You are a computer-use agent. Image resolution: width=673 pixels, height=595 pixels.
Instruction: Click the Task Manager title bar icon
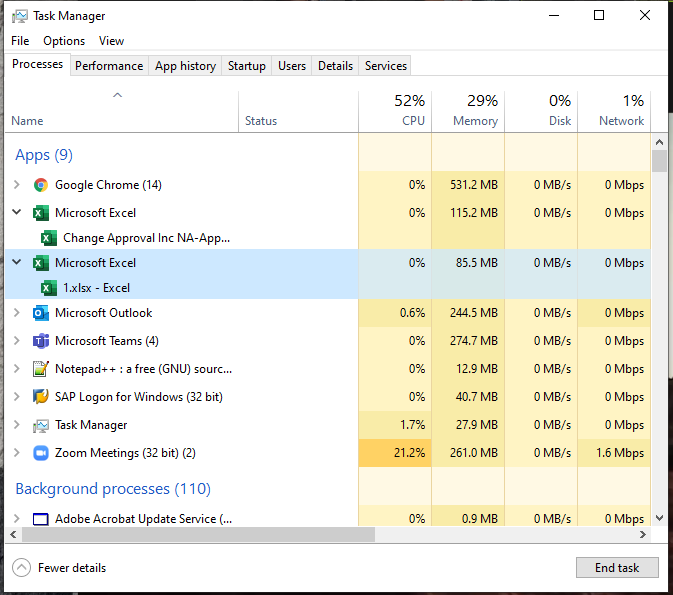pyautogui.click(x=19, y=16)
